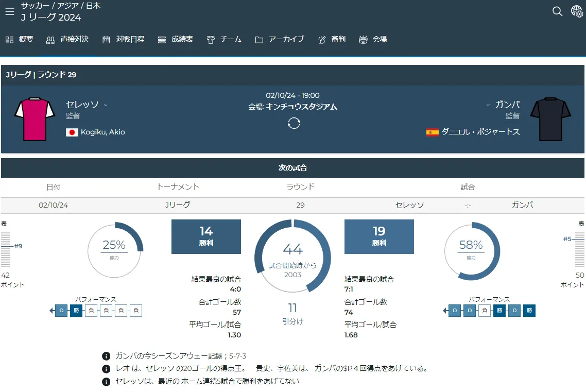Click the 58% ability gauge
This screenshot has height=392, width=586.
click(x=471, y=251)
